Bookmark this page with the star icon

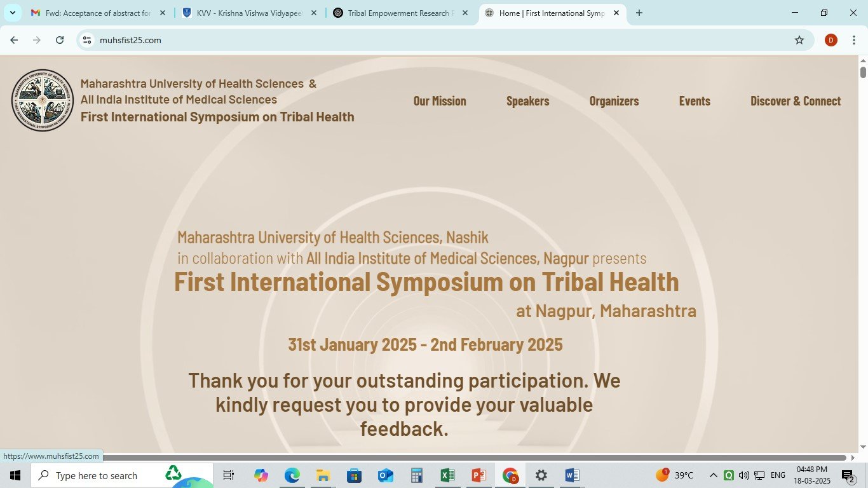click(799, 40)
